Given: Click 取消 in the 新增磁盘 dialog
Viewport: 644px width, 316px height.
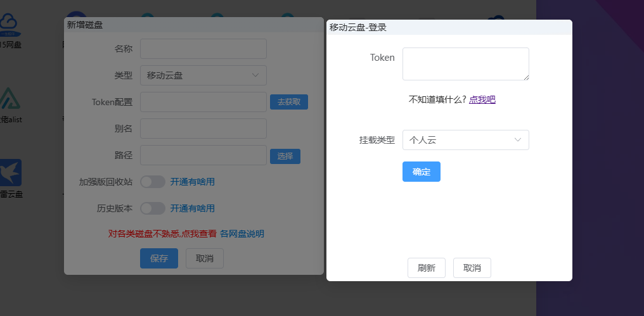Looking at the screenshot, I should pos(205,258).
